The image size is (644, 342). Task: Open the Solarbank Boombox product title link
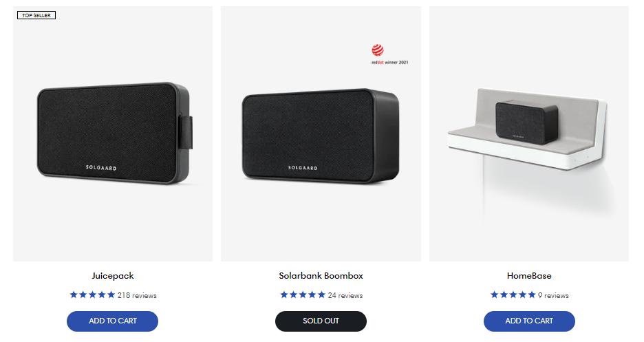click(x=321, y=276)
